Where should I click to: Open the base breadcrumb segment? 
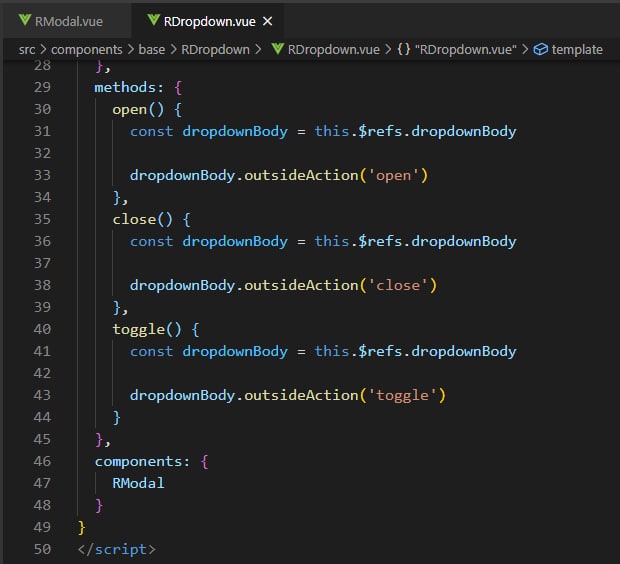tap(151, 49)
